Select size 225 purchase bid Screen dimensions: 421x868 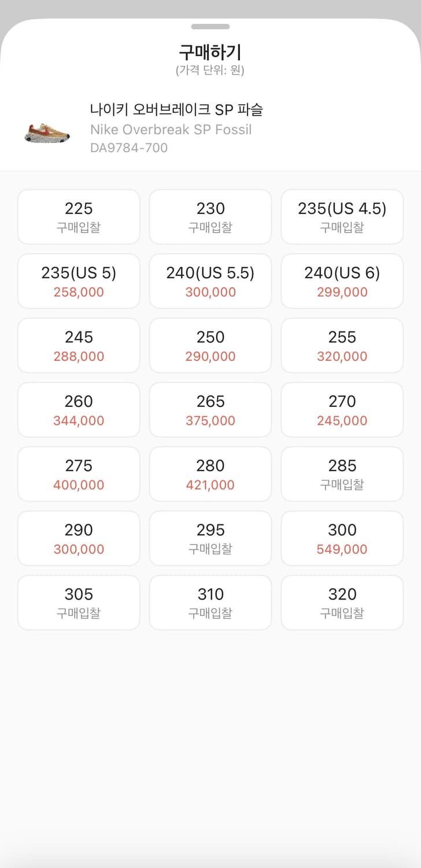pos(79,217)
